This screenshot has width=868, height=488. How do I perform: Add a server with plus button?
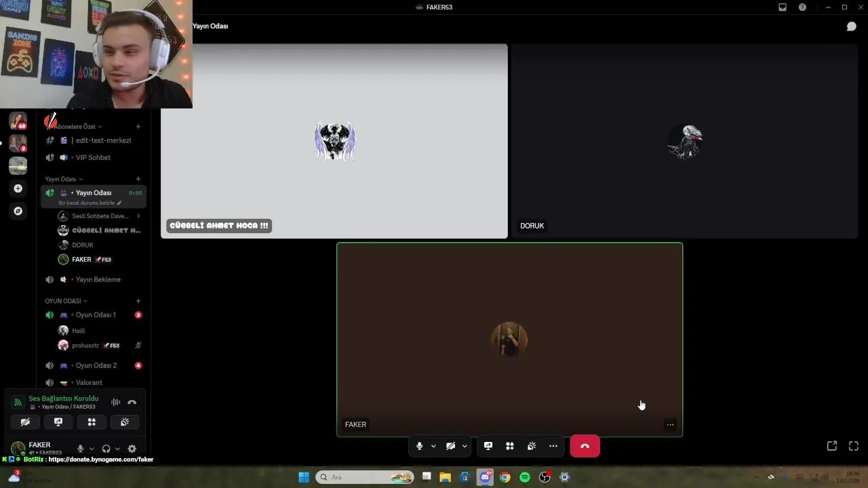click(x=18, y=188)
